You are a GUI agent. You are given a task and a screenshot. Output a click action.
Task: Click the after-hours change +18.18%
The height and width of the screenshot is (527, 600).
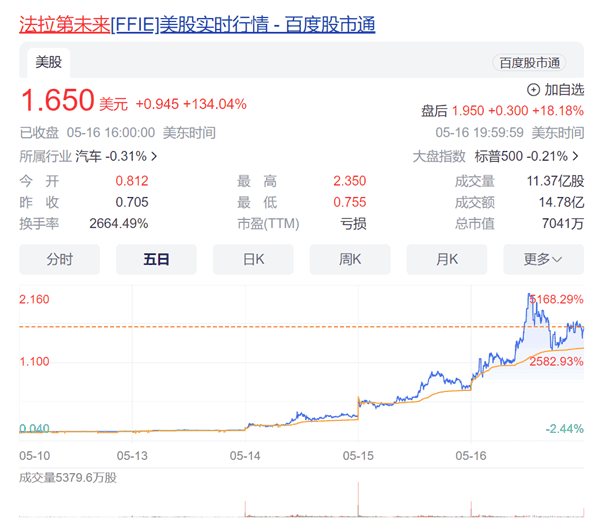click(x=558, y=111)
